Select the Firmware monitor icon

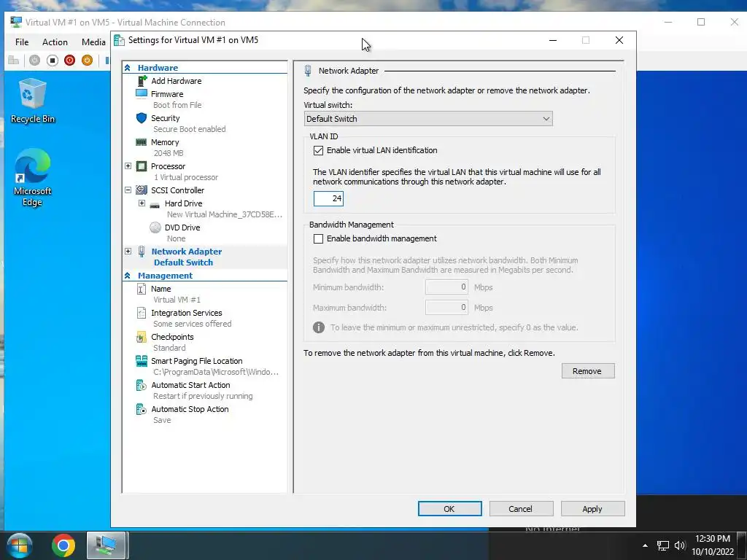(x=142, y=94)
